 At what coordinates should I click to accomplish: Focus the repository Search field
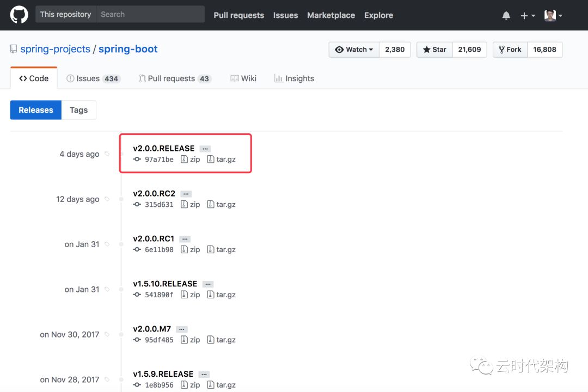pyautogui.click(x=150, y=14)
